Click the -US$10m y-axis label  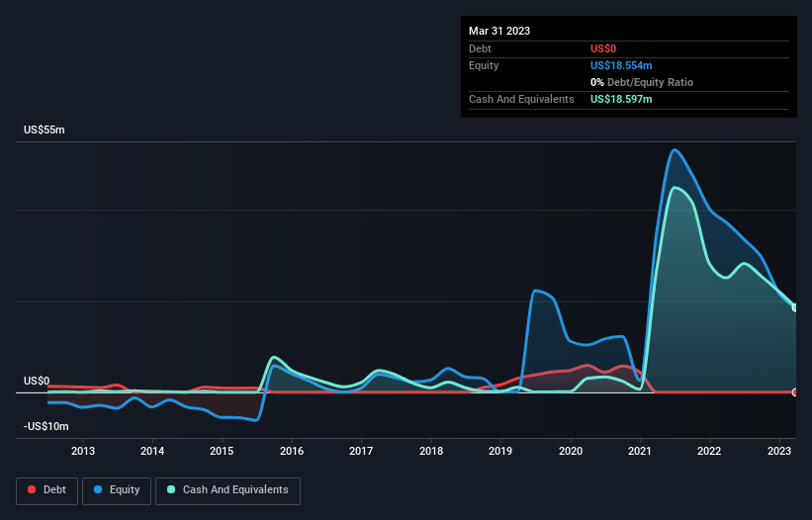tap(46, 426)
